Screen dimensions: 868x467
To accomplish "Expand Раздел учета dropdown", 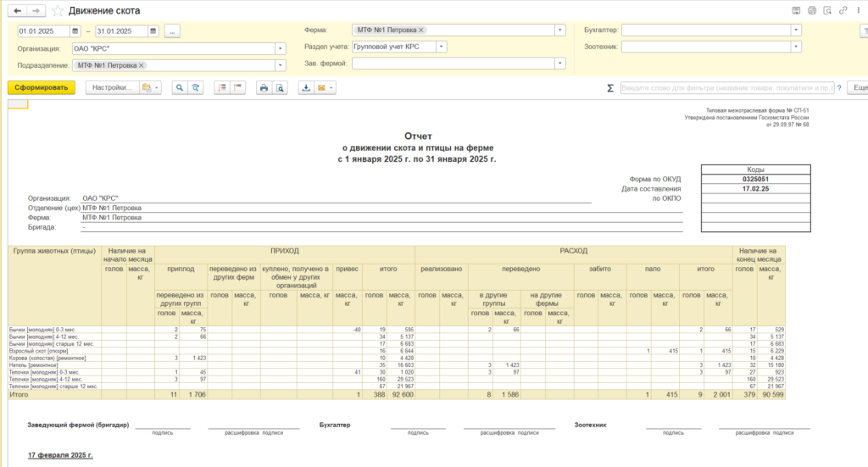I will (x=441, y=47).
